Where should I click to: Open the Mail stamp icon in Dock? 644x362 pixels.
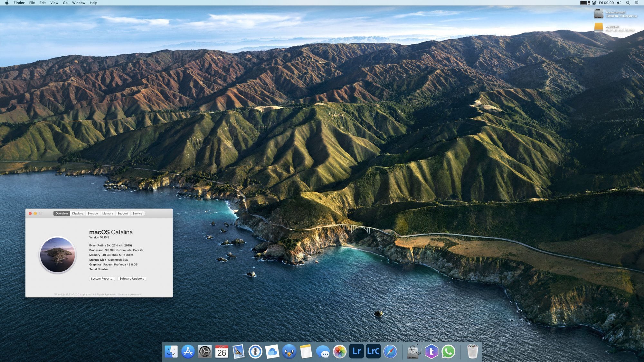(x=239, y=351)
